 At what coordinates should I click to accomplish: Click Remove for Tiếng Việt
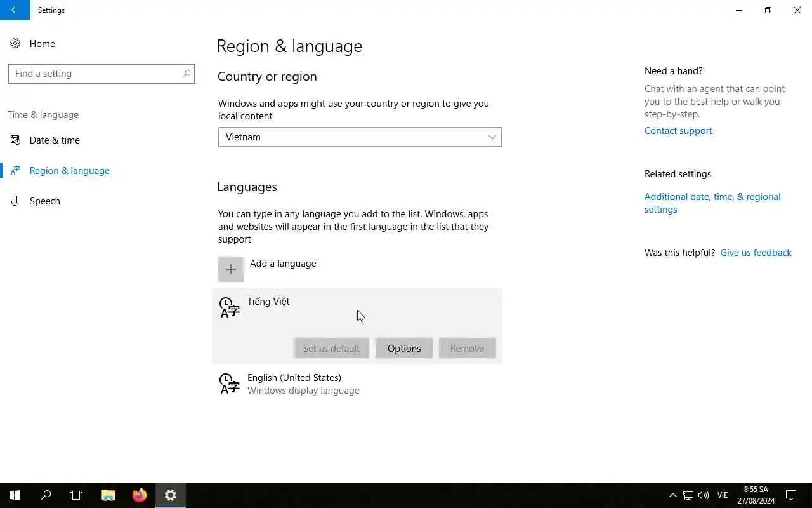467,348
